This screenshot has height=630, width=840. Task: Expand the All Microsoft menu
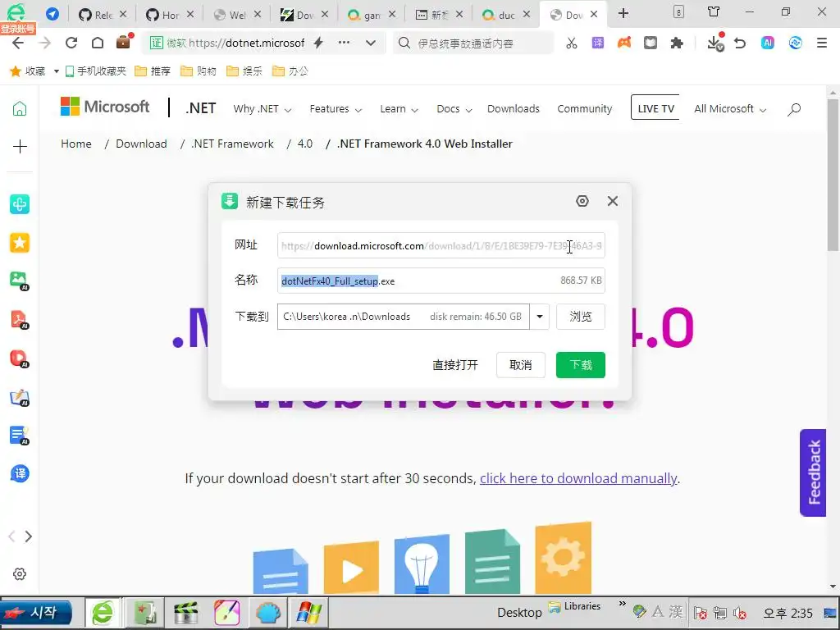pos(730,109)
